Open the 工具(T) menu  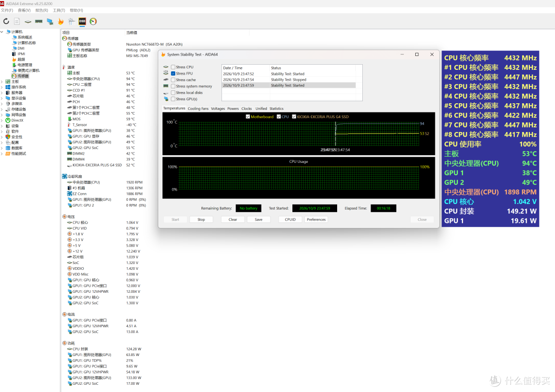[x=59, y=10]
